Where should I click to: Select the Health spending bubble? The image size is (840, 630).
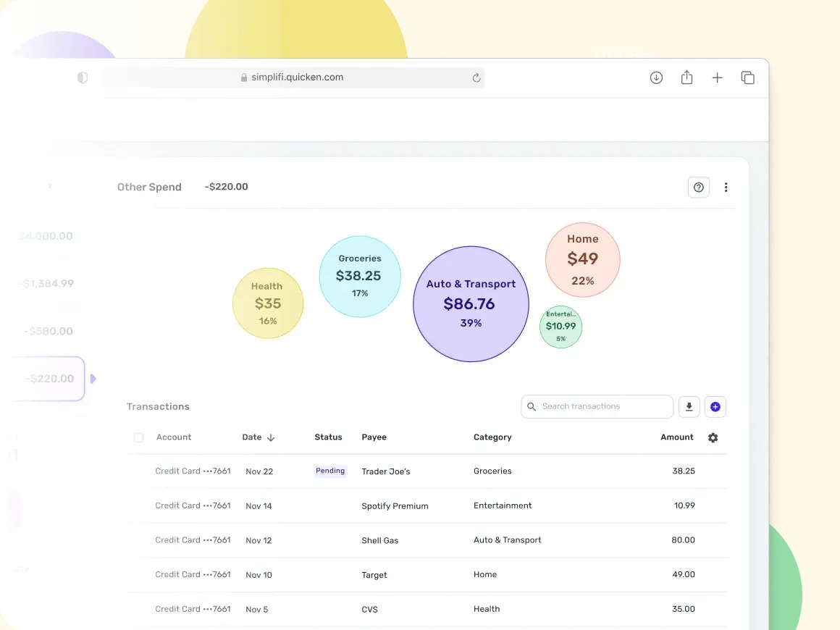pos(268,303)
